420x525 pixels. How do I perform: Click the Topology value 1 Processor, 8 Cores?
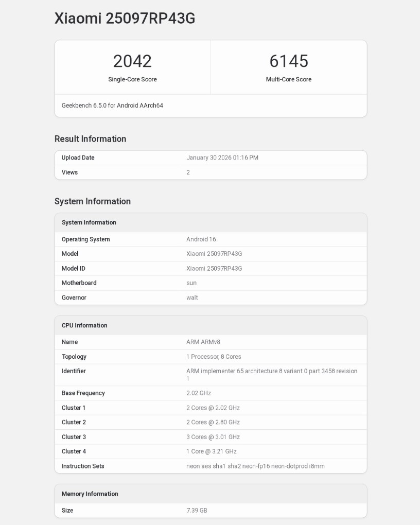tap(214, 357)
